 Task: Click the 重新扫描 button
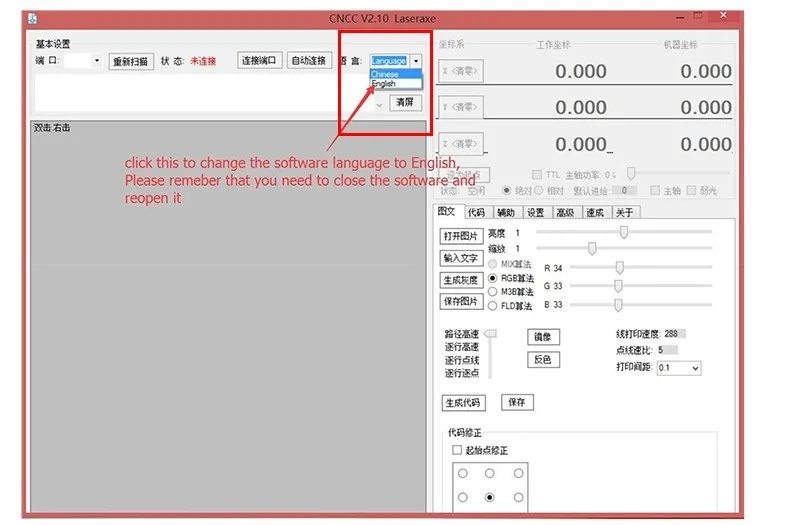coord(131,61)
